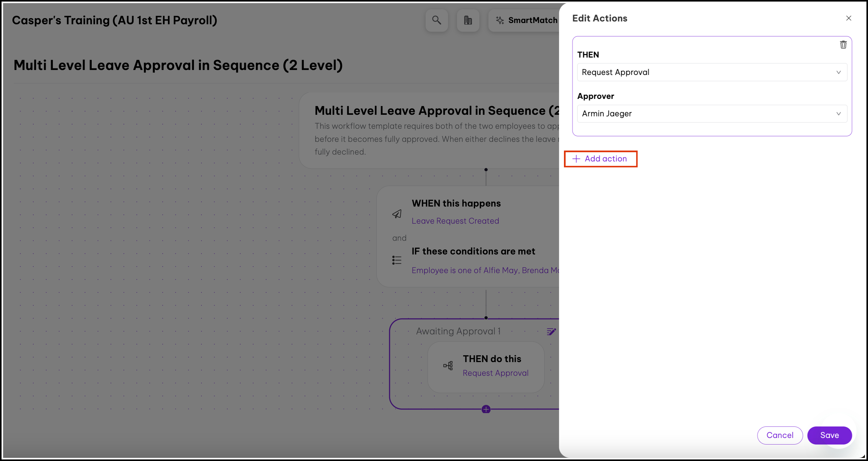
Task: Click the workflow branch icon
Action: [448, 366]
